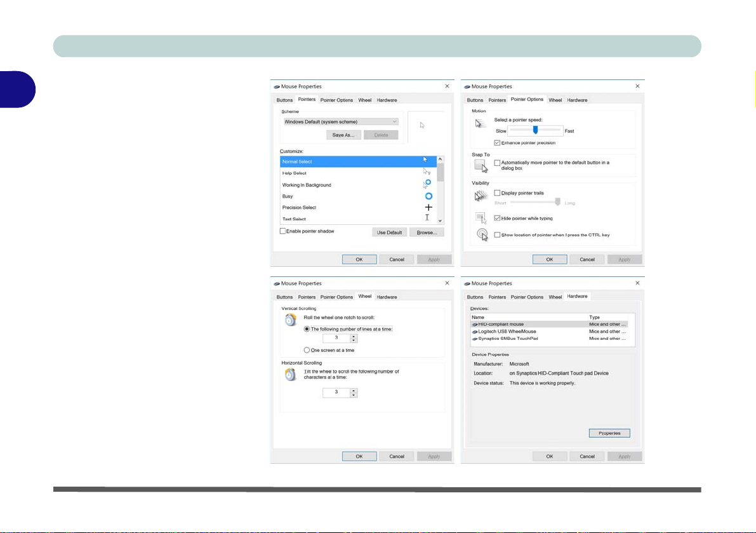Image resolution: width=756 pixels, height=533 pixels.
Task: Click the Browse... button
Action: [427, 233]
